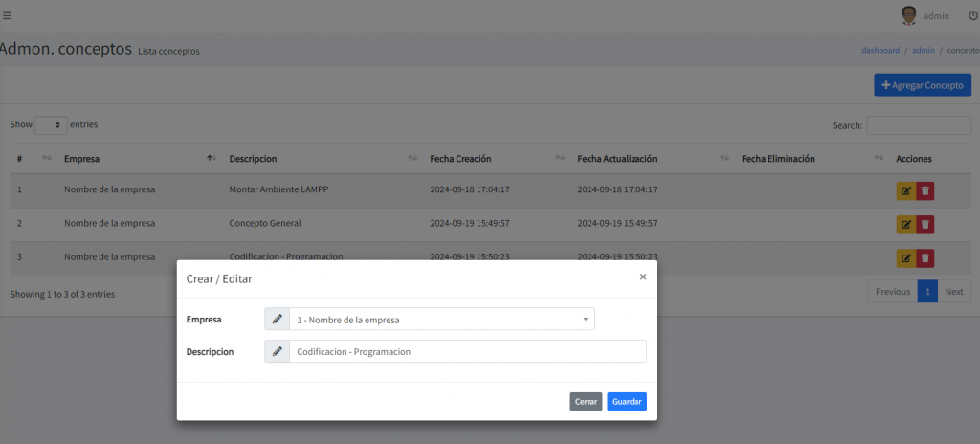The height and width of the screenshot is (444, 980).
Task: Open the Show entries count dropdown
Action: click(52, 125)
